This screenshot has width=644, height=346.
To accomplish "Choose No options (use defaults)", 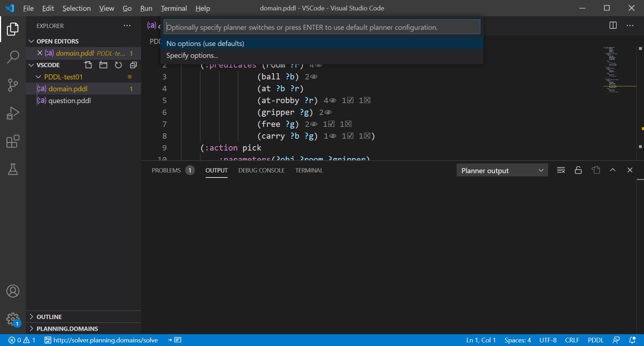I will (322, 43).
